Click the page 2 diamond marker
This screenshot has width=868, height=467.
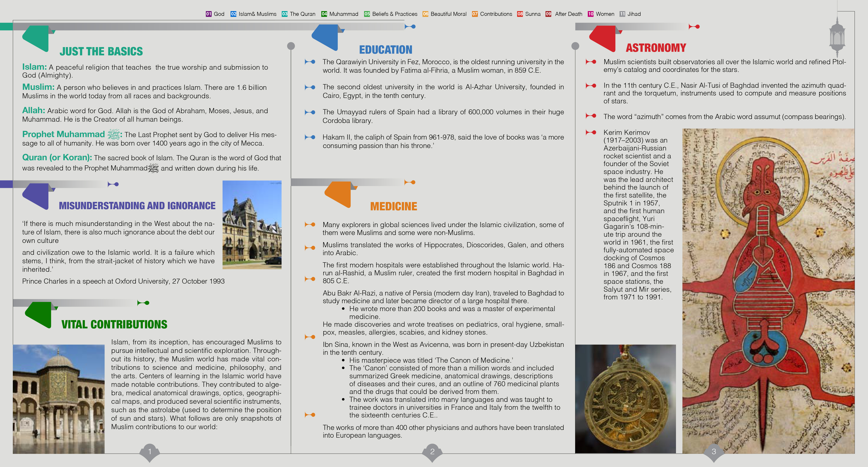point(432,452)
